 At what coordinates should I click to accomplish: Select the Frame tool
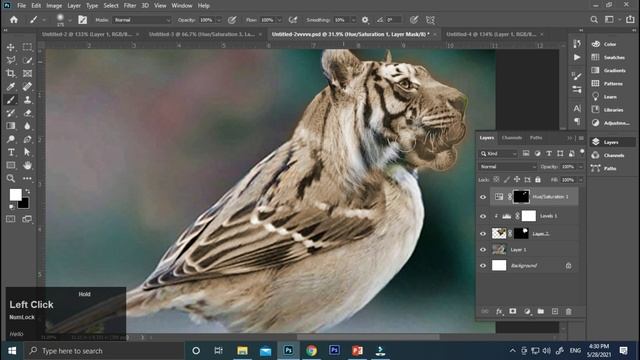tap(27, 73)
